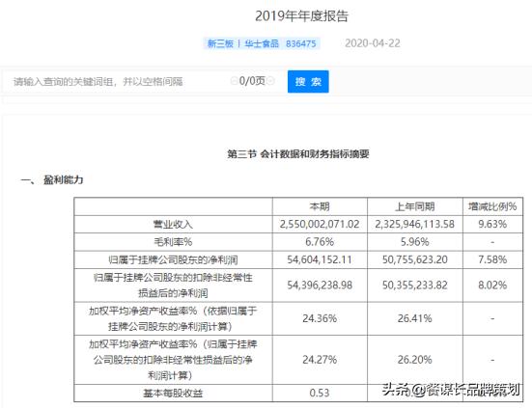Select the 9.63% change cell
This screenshot has width=532, height=408.
492,224
